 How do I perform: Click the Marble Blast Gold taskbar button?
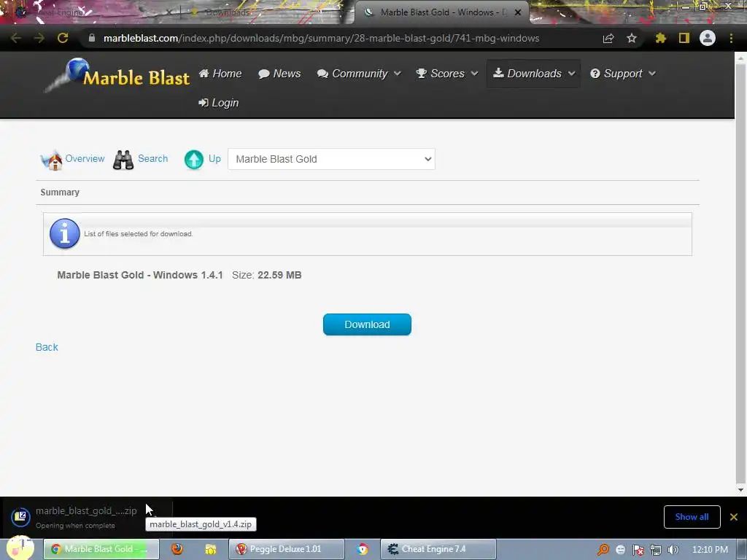[x=101, y=549]
